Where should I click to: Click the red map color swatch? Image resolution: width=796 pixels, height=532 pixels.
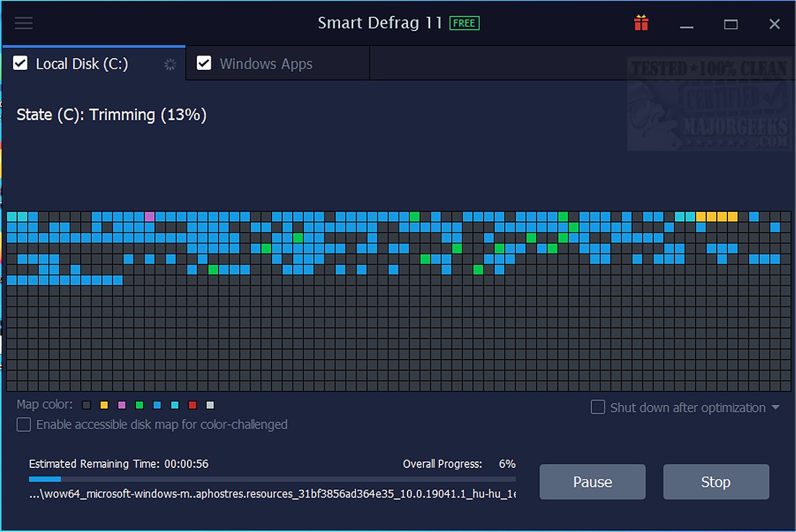pos(193,405)
